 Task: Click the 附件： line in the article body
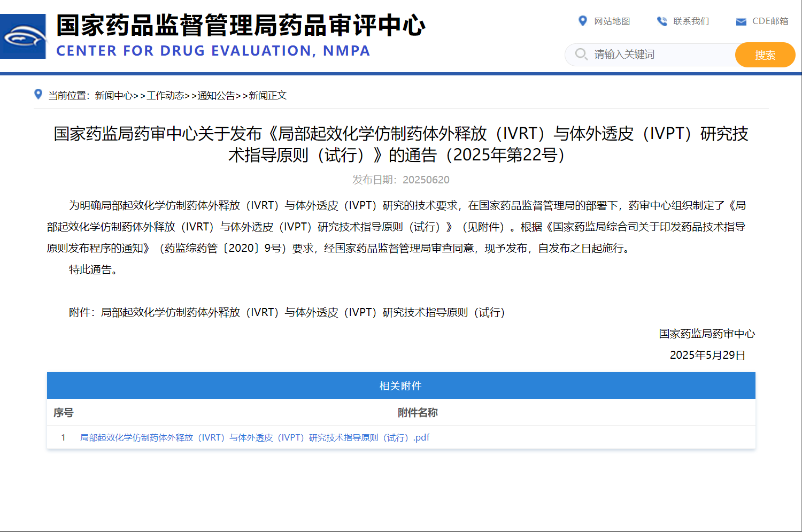[287, 312]
